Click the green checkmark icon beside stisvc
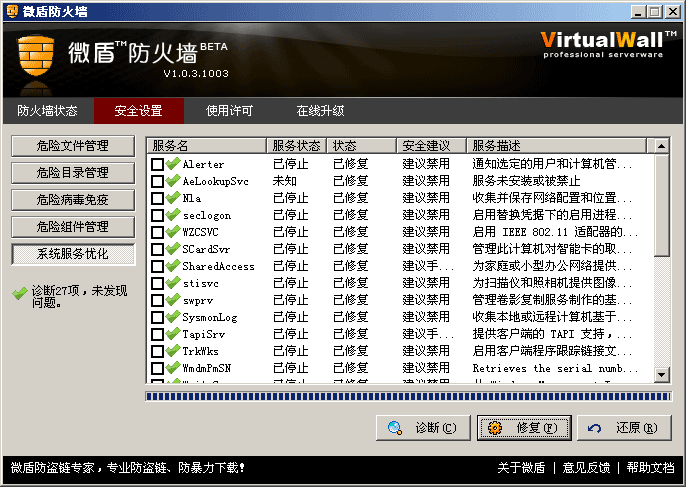 (x=173, y=283)
